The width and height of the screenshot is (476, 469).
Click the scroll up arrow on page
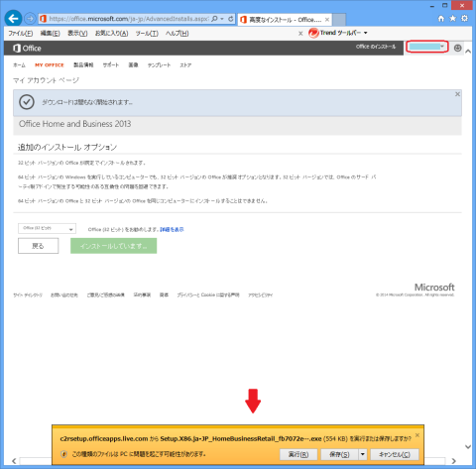point(468,52)
